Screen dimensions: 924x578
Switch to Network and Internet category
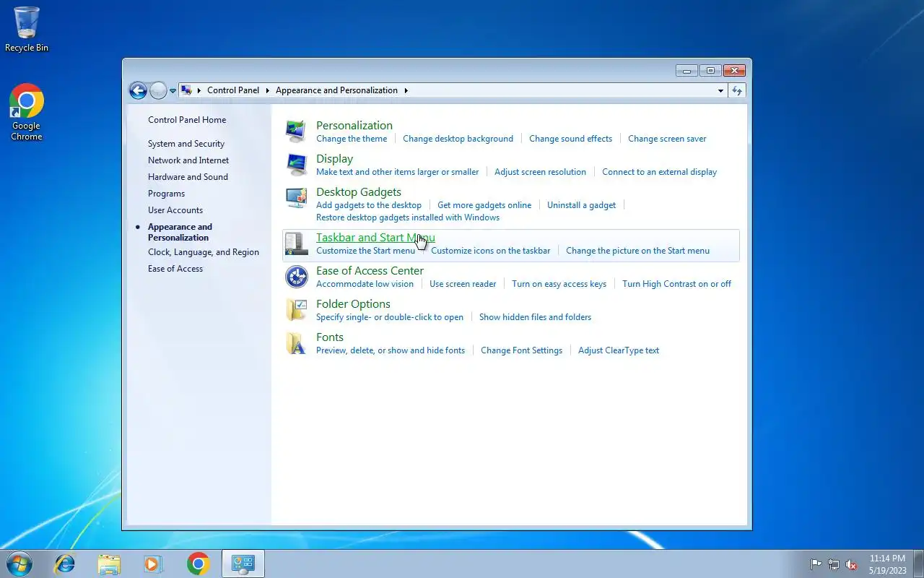pos(188,160)
